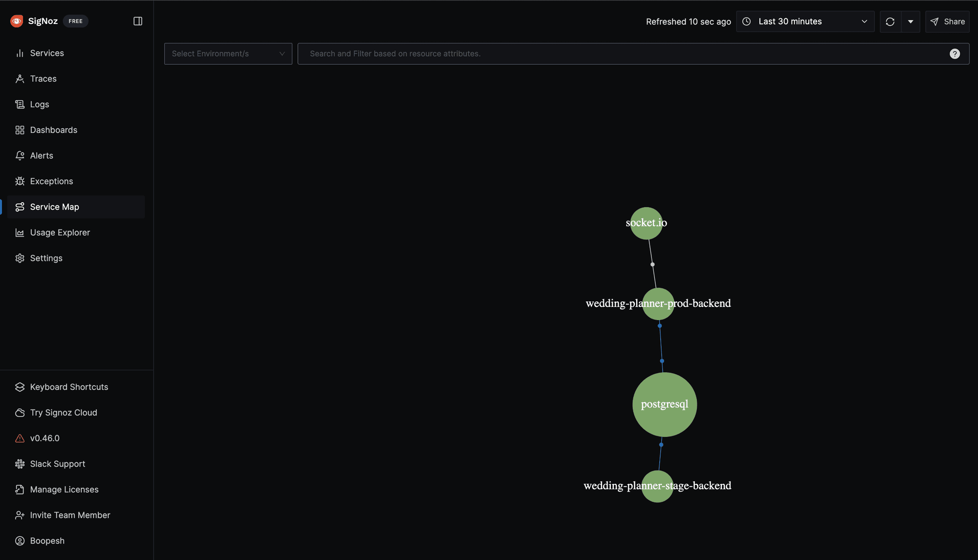The width and height of the screenshot is (978, 560).
Task: Select the postgresql node
Action: pos(665,405)
